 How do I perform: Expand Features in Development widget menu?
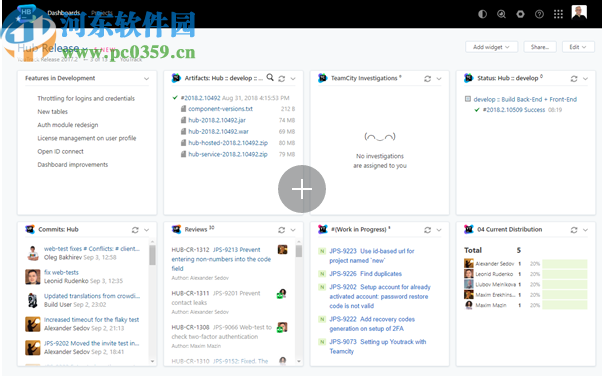pos(146,79)
